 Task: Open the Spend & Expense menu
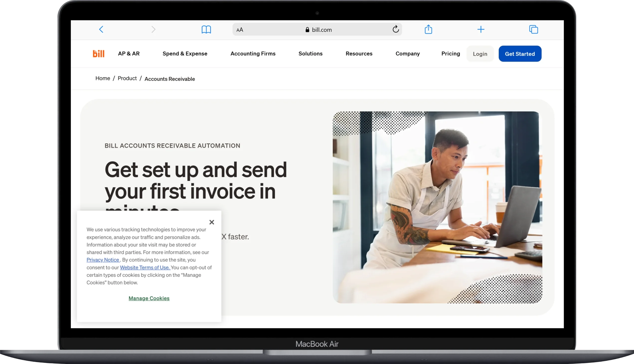point(185,54)
